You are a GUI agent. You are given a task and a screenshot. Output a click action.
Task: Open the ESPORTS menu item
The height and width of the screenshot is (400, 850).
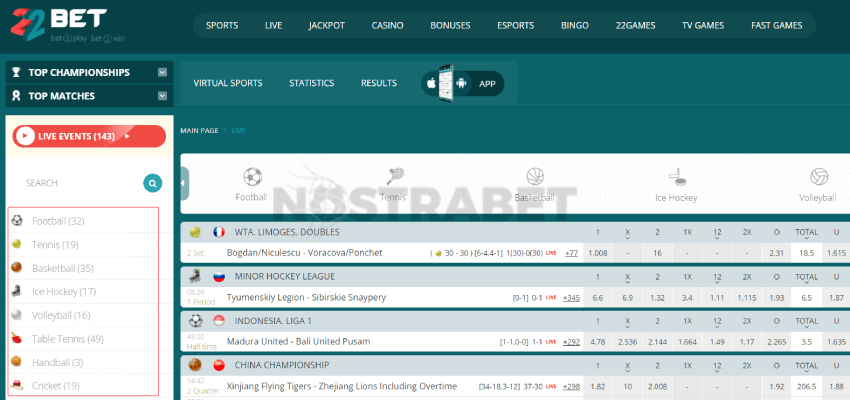516,25
